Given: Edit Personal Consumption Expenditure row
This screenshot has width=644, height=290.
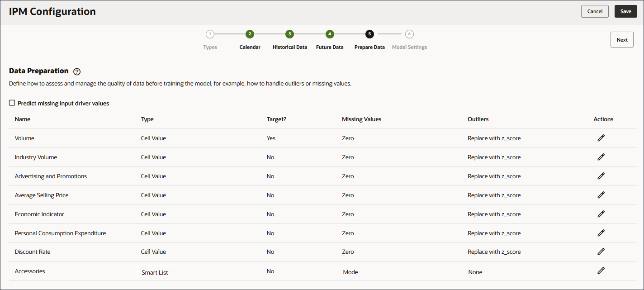Looking at the screenshot, I should (601, 233).
